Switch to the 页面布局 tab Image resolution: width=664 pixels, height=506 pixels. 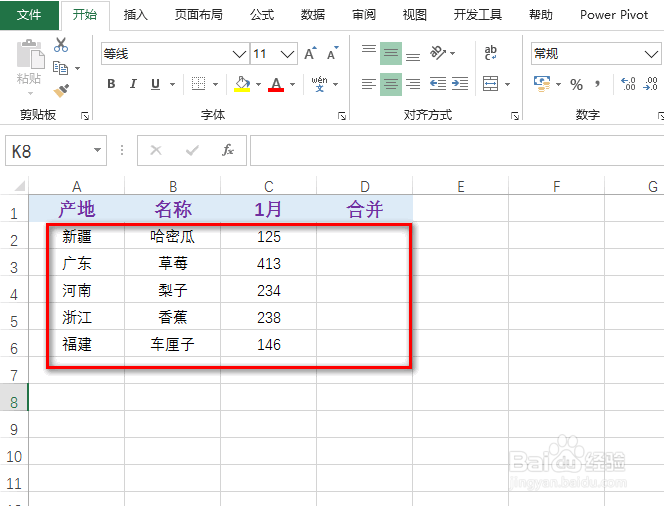pyautogui.click(x=199, y=15)
